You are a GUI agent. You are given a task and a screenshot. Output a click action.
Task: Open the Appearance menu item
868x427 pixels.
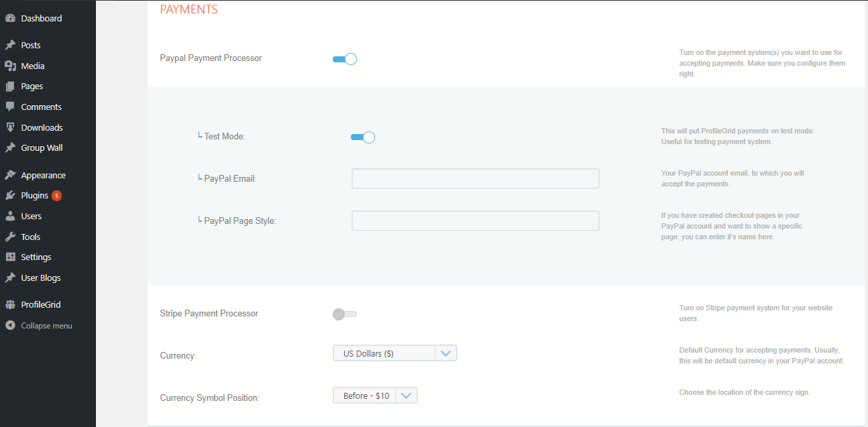coord(43,176)
